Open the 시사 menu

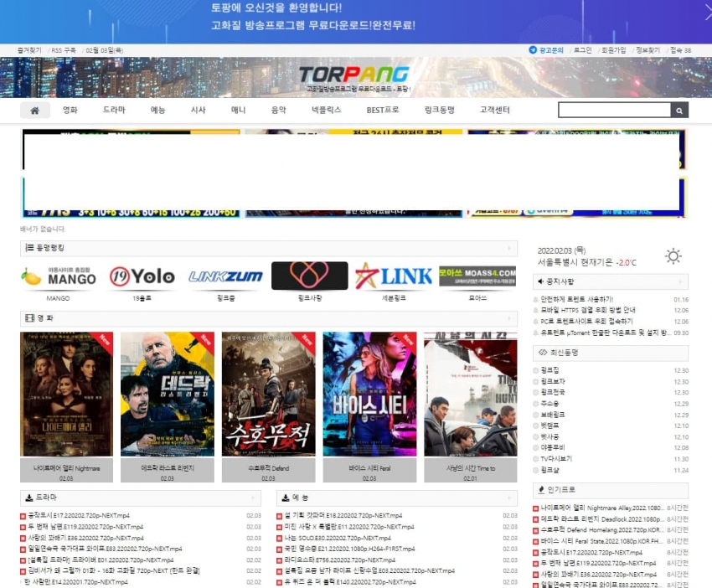199,110
